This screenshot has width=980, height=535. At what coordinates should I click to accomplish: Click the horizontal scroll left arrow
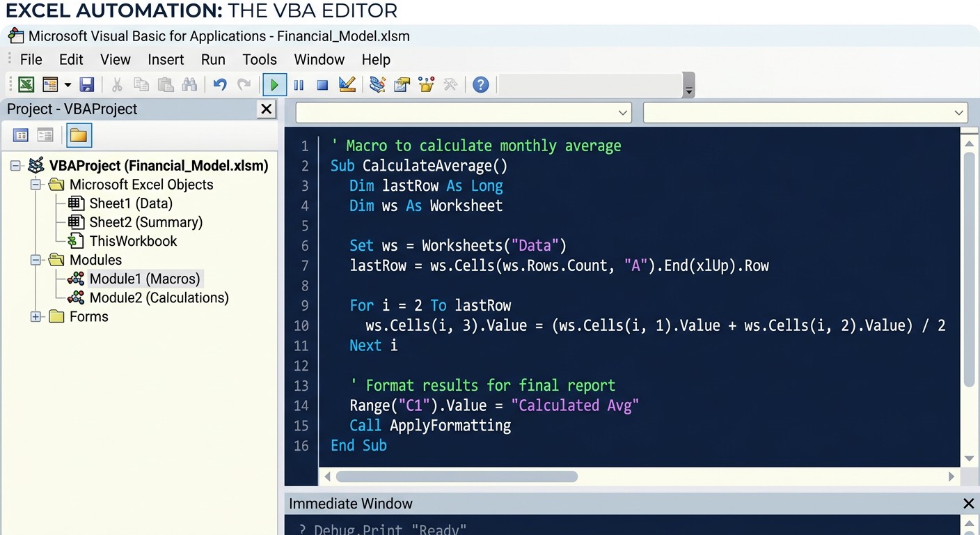[x=327, y=476]
